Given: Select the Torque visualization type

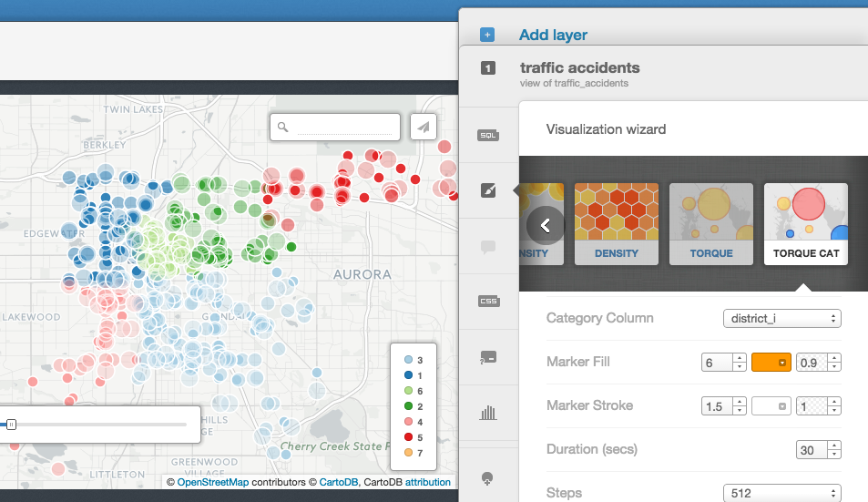Looking at the screenshot, I should click(710, 224).
